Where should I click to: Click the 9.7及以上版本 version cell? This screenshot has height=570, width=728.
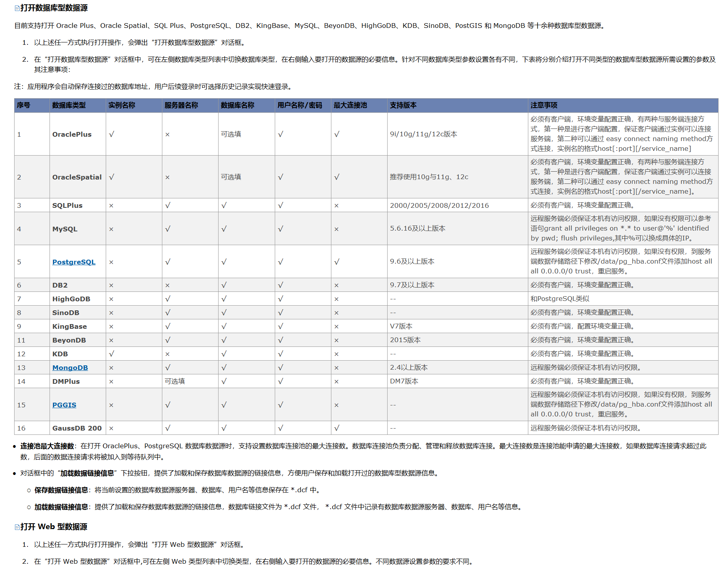coord(458,285)
